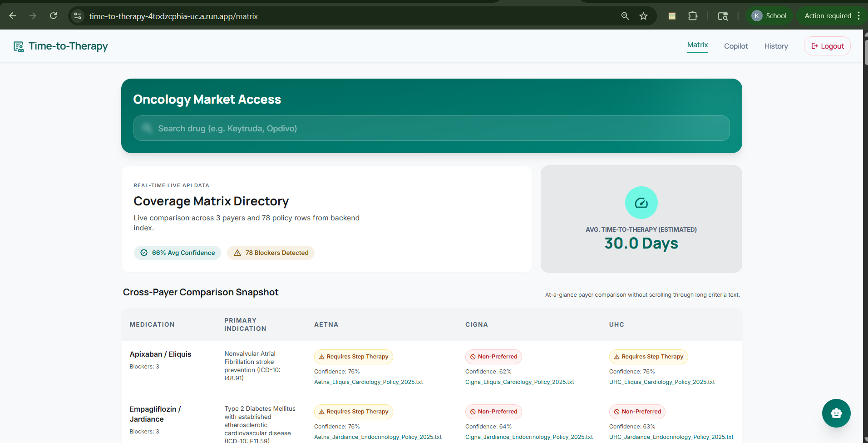
Task: Click the AETNA column header
Action: (326, 324)
